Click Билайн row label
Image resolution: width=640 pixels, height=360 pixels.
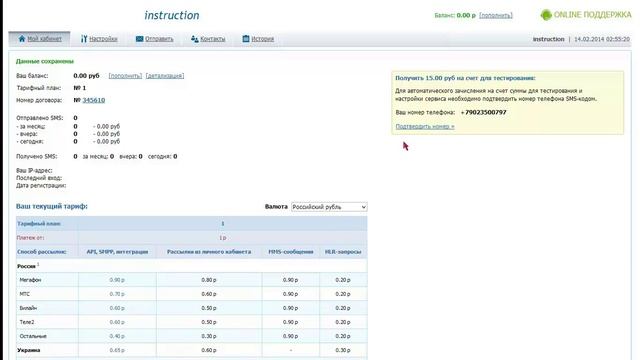(28, 308)
